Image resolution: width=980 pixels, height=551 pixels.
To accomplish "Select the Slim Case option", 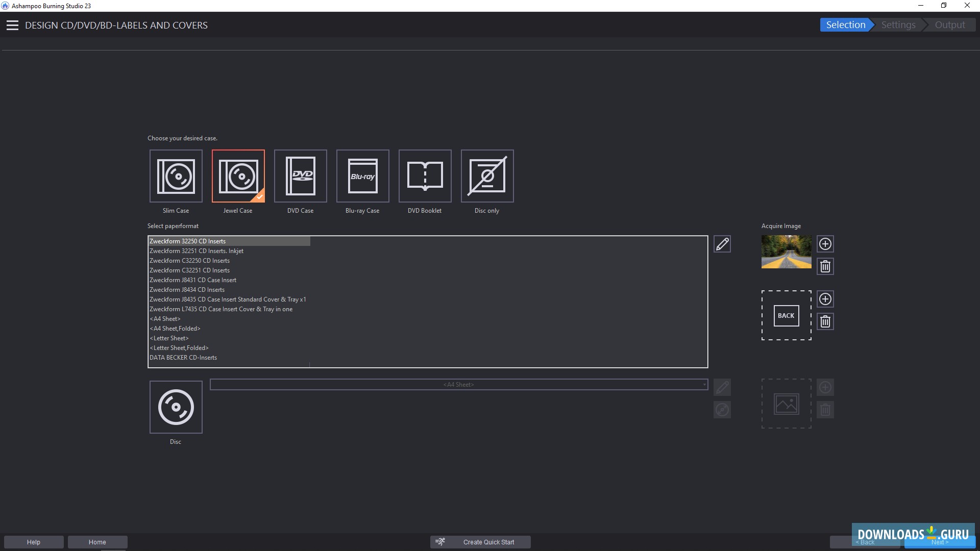I will pos(176,176).
